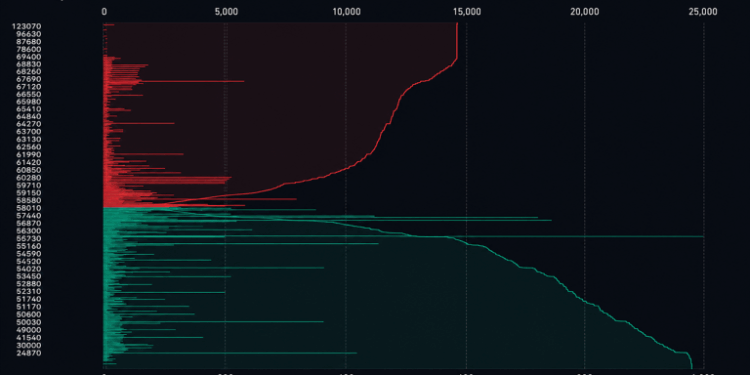Select the 63130 price label

[28, 139]
